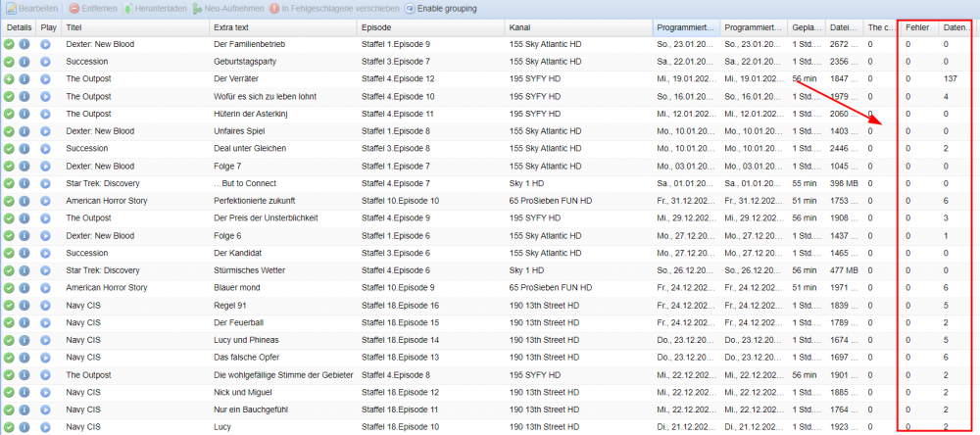The height and width of the screenshot is (435, 980).
Task: Click green check icon of 'Folge 6'
Action: coord(9,236)
